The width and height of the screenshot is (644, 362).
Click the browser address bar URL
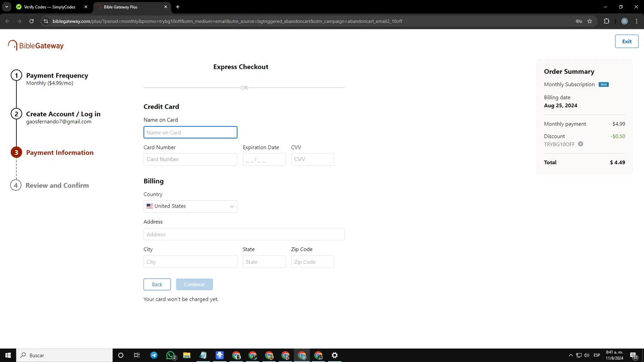pyautogui.click(x=227, y=21)
